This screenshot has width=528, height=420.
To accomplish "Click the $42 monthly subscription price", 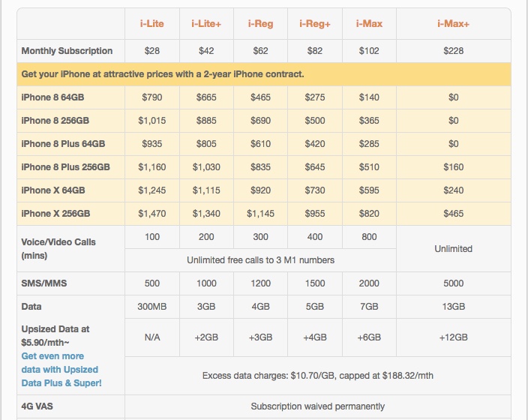I will [206, 51].
